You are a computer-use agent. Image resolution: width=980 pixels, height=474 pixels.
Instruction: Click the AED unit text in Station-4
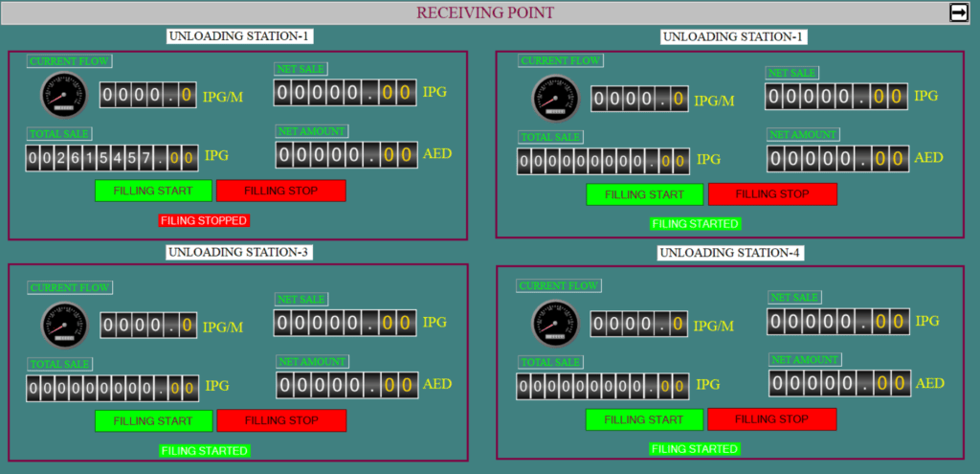click(x=930, y=383)
